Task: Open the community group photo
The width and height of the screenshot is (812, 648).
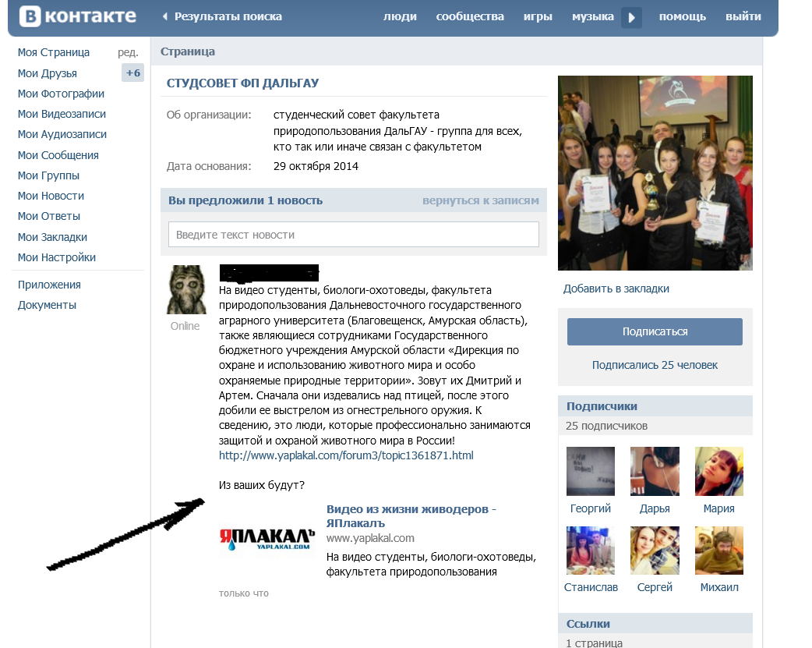Action: pos(655,173)
